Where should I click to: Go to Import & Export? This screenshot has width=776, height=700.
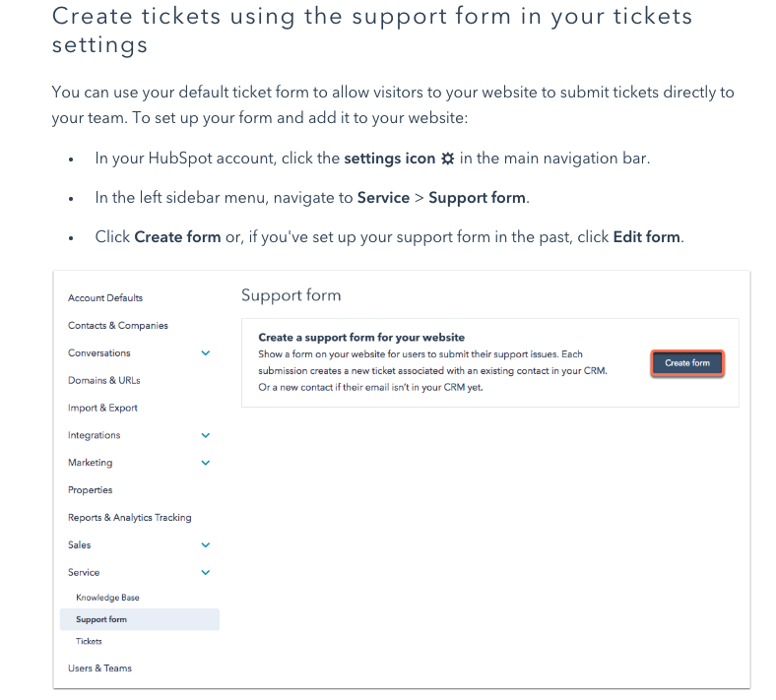click(x=102, y=408)
